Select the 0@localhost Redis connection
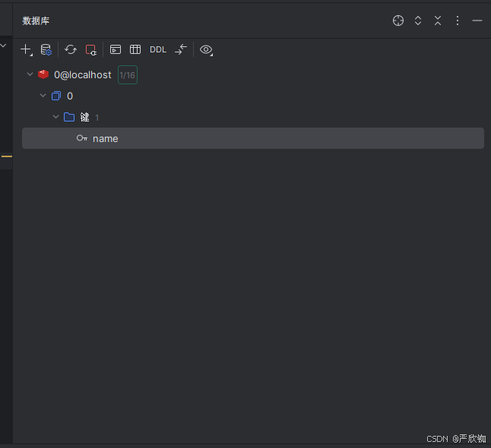491x448 pixels. pyautogui.click(x=82, y=74)
